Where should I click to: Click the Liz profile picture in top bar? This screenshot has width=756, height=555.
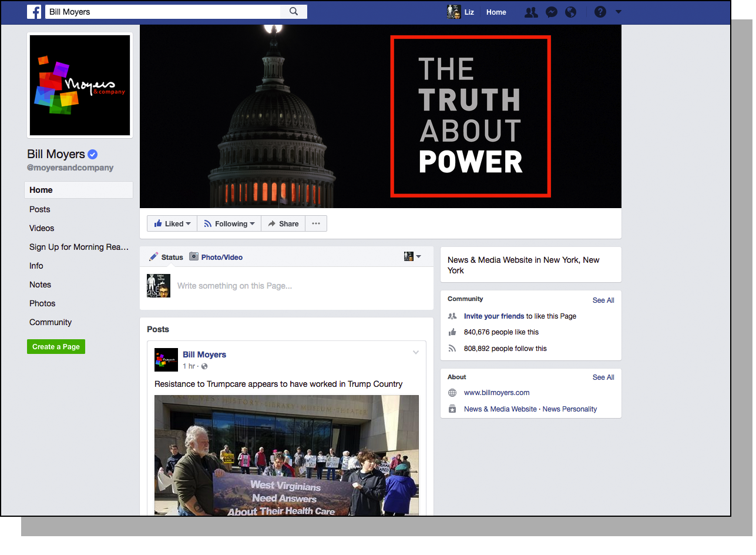coord(453,12)
